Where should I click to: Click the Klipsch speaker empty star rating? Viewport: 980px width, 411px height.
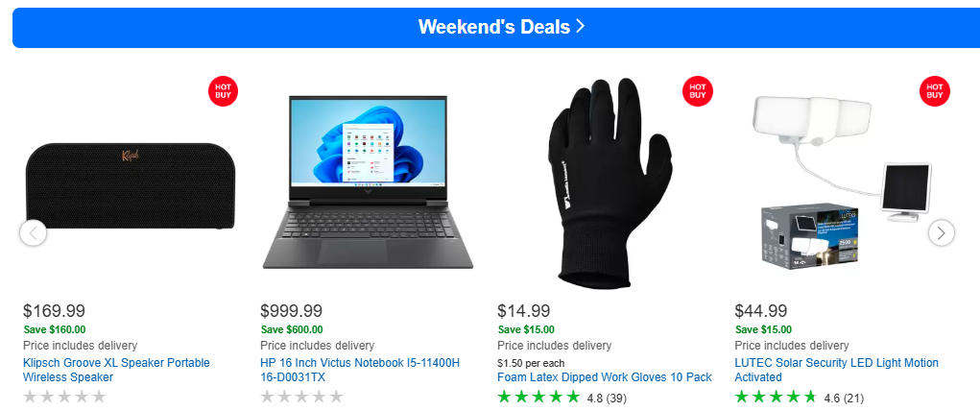pyautogui.click(x=64, y=398)
